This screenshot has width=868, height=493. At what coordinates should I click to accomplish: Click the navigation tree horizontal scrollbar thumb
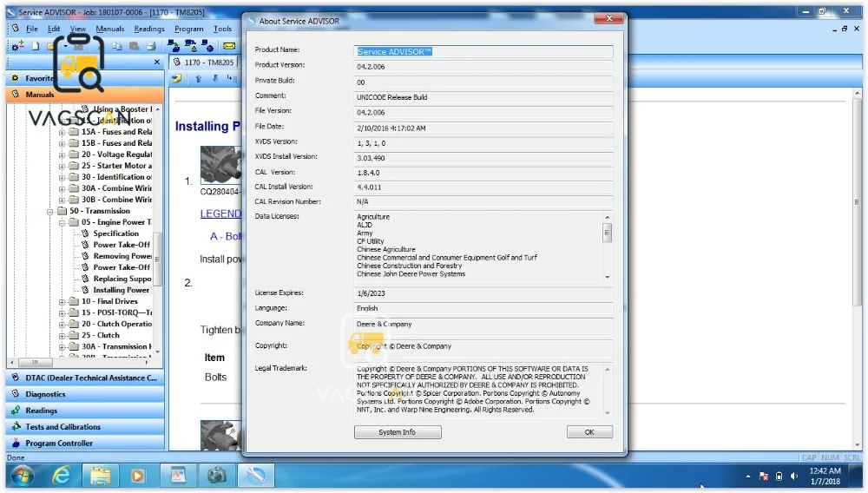coord(36,363)
